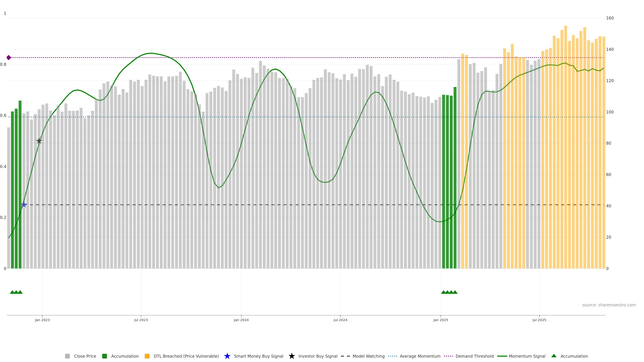Click the purple diamond on Demand Threshold line
The width and height of the screenshot is (644, 362).
9,58
